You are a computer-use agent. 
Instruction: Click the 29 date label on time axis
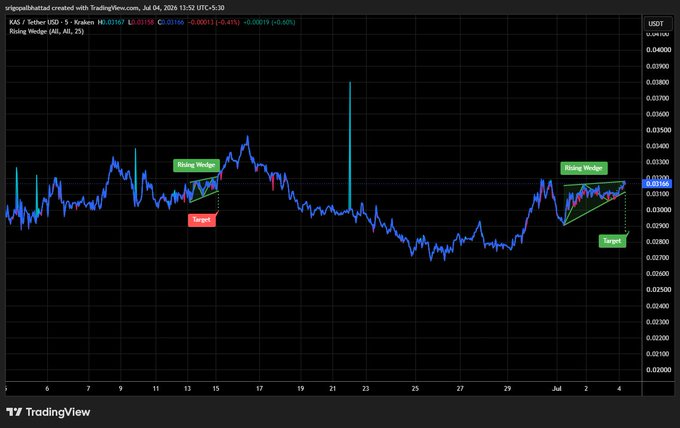pyautogui.click(x=507, y=389)
